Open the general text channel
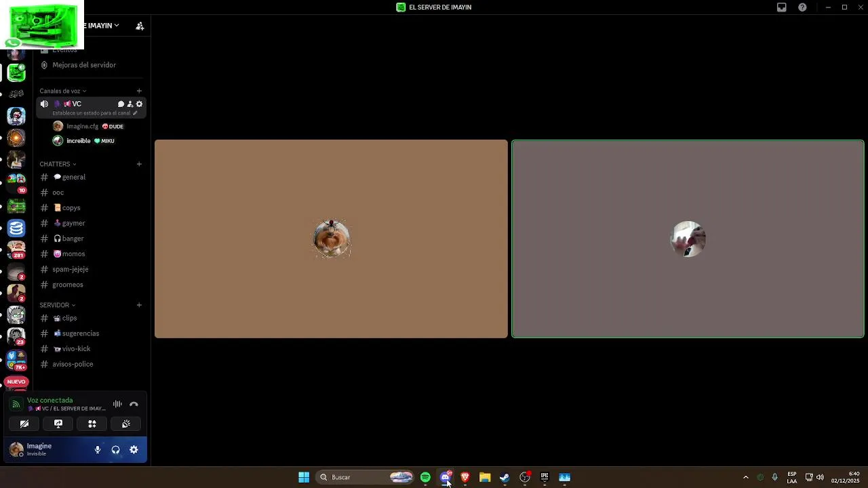 click(x=92, y=177)
